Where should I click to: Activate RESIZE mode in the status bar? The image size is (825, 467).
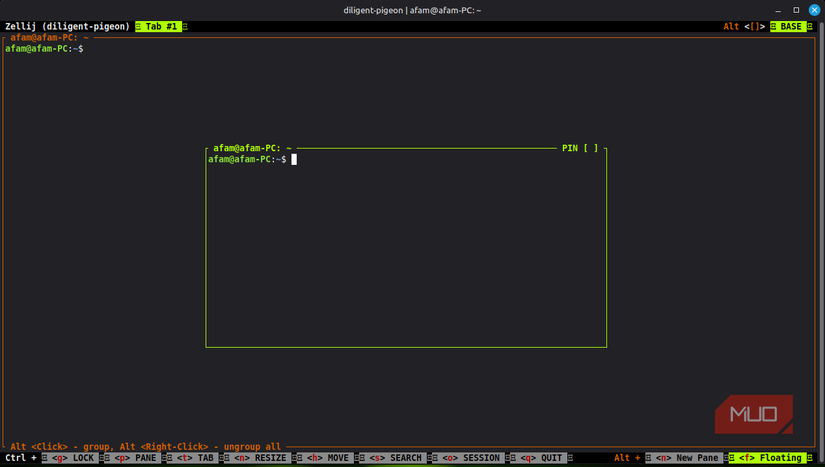(x=260, y=458)
